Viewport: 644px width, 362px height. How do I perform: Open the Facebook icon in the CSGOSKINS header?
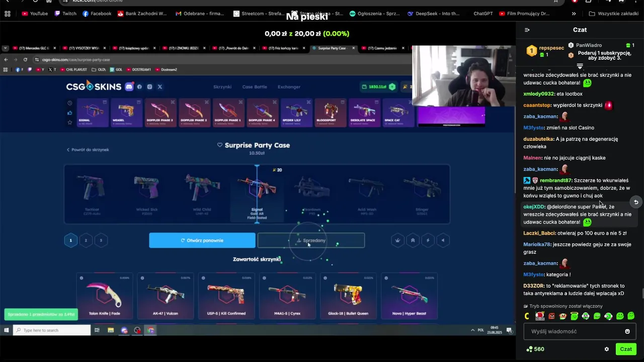(x=139, y=86)
